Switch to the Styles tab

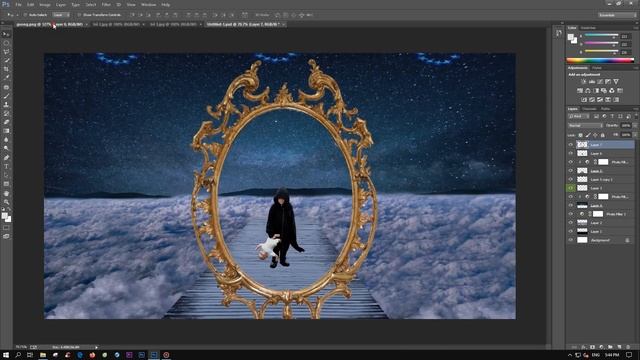(x=597, y=68)
